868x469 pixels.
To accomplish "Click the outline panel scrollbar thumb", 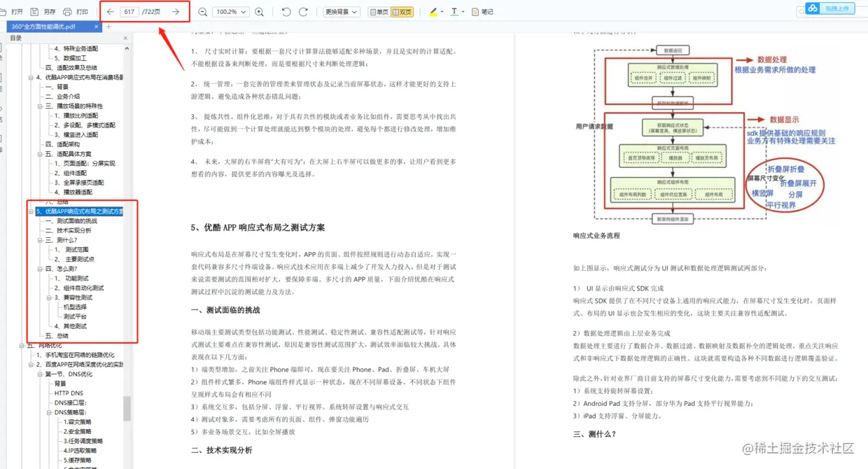I will click(x=127, y=408).
